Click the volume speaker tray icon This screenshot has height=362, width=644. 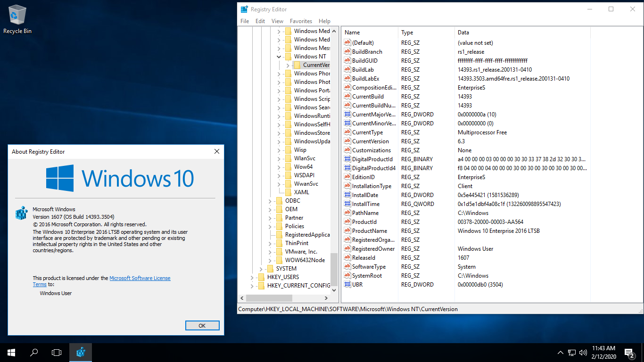tap(583, 352)
